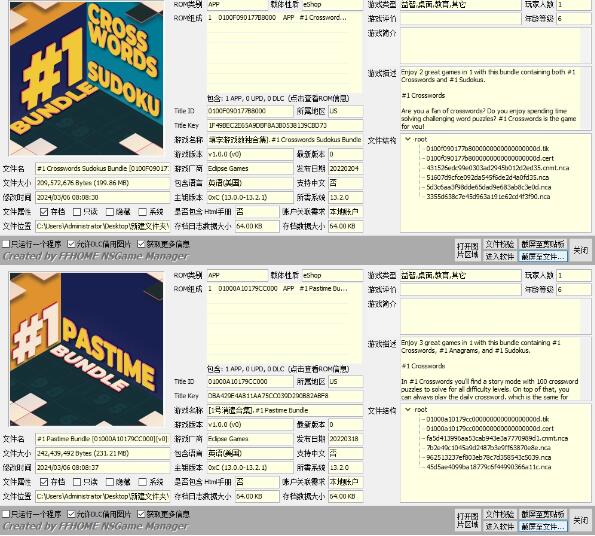The image size is (595, 536).
Task: Select the .cert file in the Pastime Bundle tree
Action: 490,429
